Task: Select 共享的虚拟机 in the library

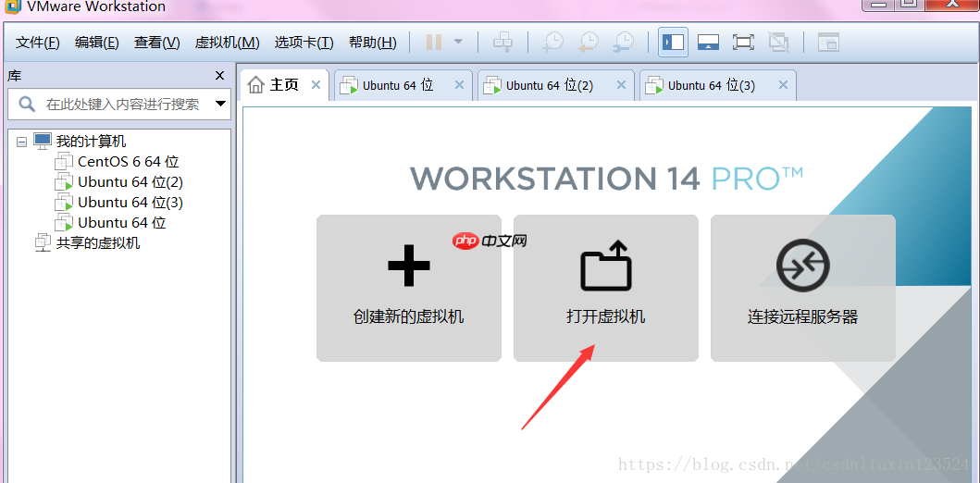Action: click(98, 243)
